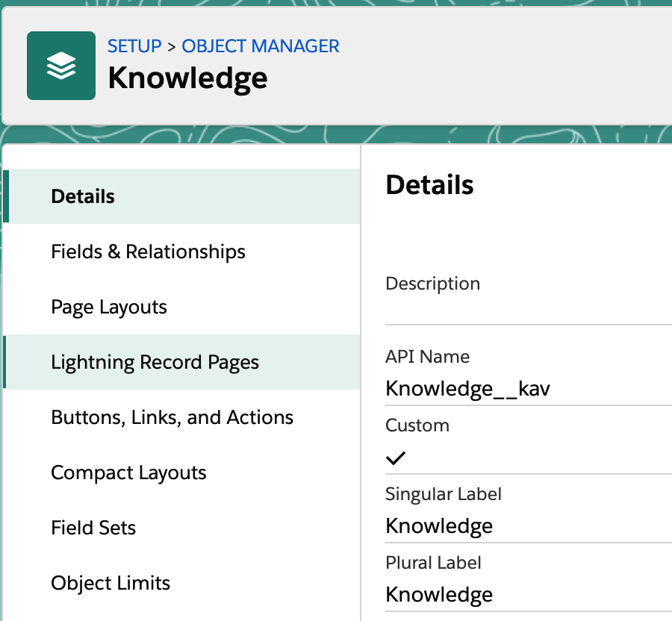
Task: Click the Singular Label value Knowledge
Action: (x=439, y=526)
